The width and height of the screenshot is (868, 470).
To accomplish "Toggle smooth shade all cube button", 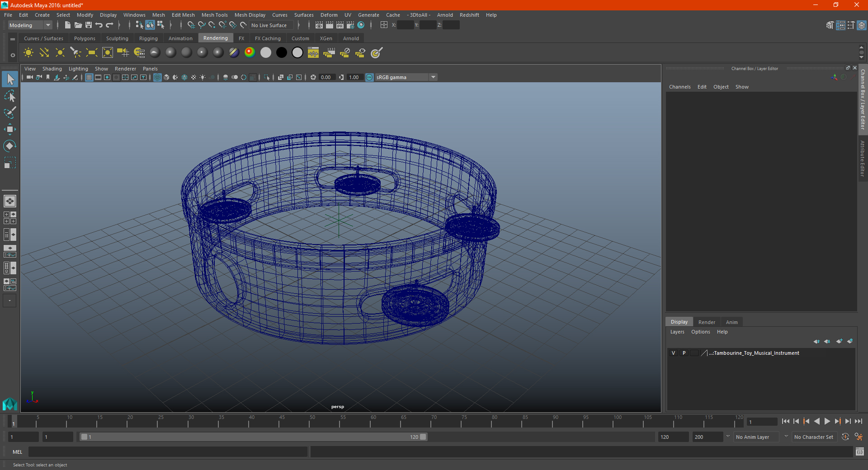I will pyautogui.click(x=166, y=77).
